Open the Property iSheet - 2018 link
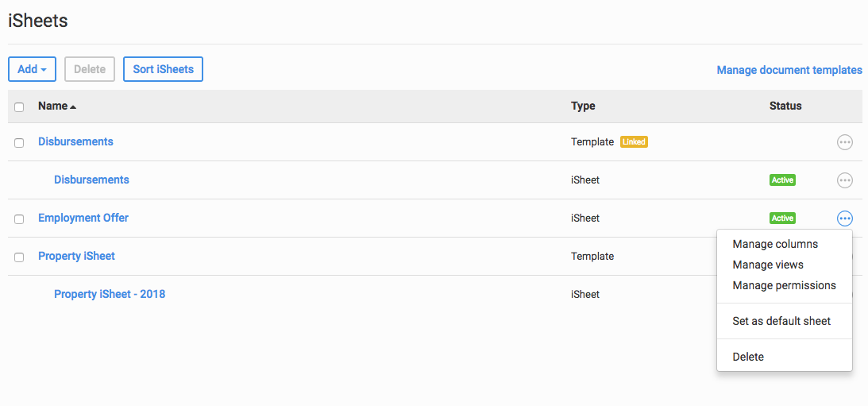 pyautogui.click(x=110, y=294)
